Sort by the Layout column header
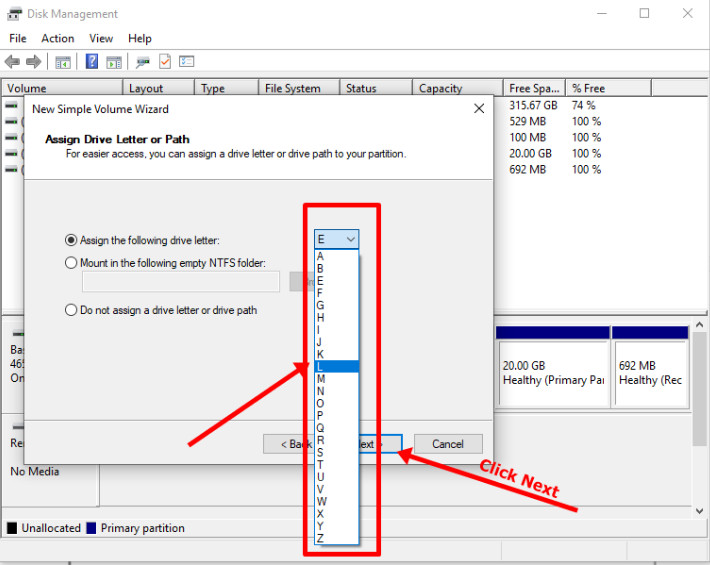The image size is (710, 565). tap(158, 88)
